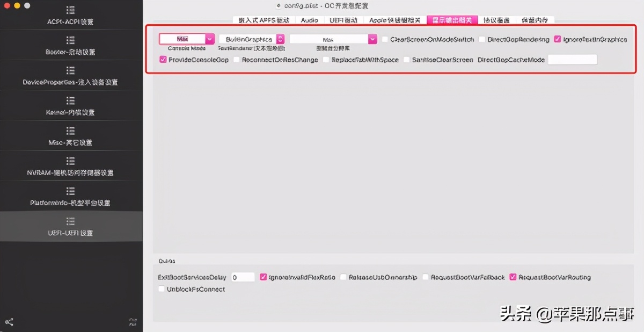Switch to the 协议覆盖 tab

point(496,20)
